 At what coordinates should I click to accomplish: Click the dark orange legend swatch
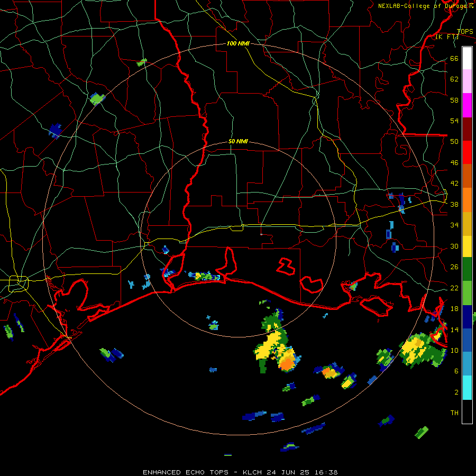click(x=467, y=176)
